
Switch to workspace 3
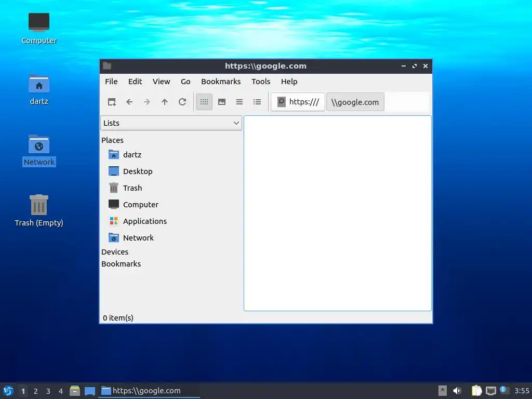click(48, 391)
